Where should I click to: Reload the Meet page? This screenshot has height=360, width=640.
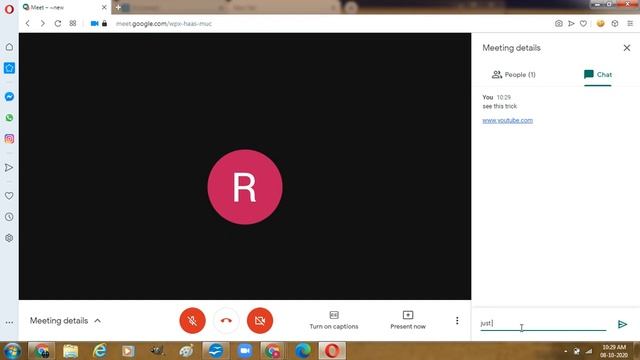click(x=58, y=23)
